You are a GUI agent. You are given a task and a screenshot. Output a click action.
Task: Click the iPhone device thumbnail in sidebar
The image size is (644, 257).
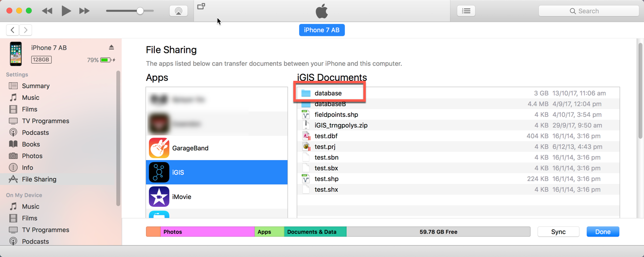tap(16, 54)
